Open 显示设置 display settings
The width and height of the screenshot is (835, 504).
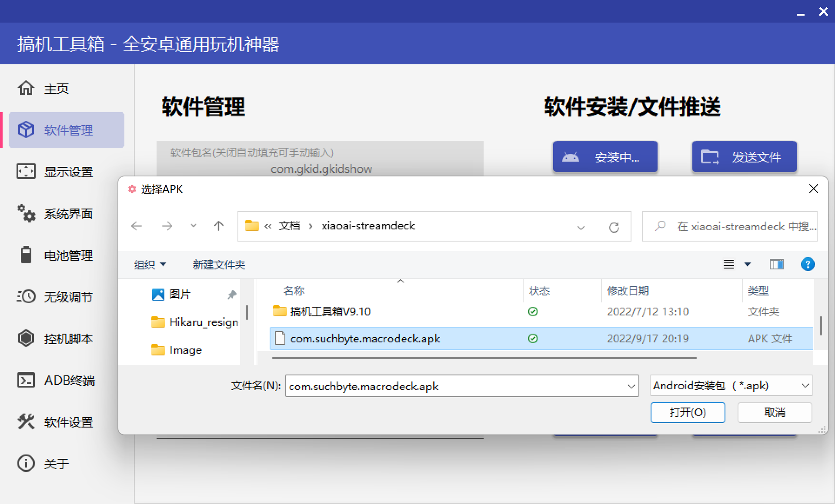[x=68, y=172]
